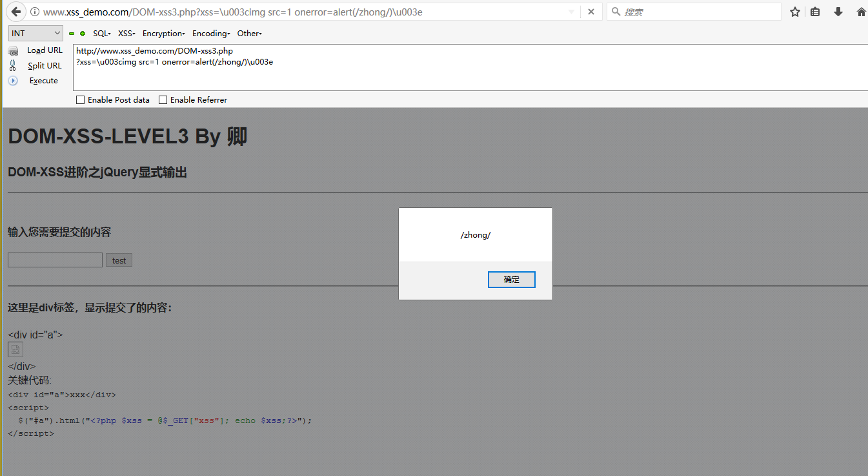Click the 这里是div标签，显示提交了的内容 heading
Screen dimensions: 868x476
click(x=90, y=308)
